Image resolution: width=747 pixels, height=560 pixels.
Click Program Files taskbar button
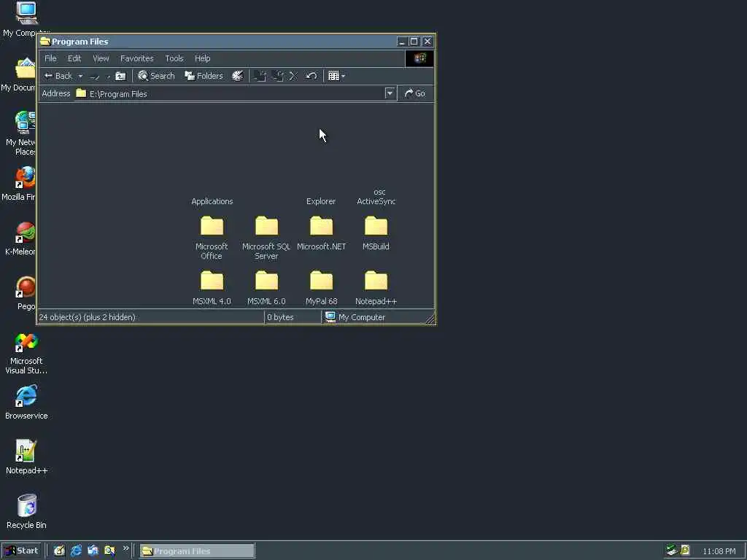coord(197,551)
